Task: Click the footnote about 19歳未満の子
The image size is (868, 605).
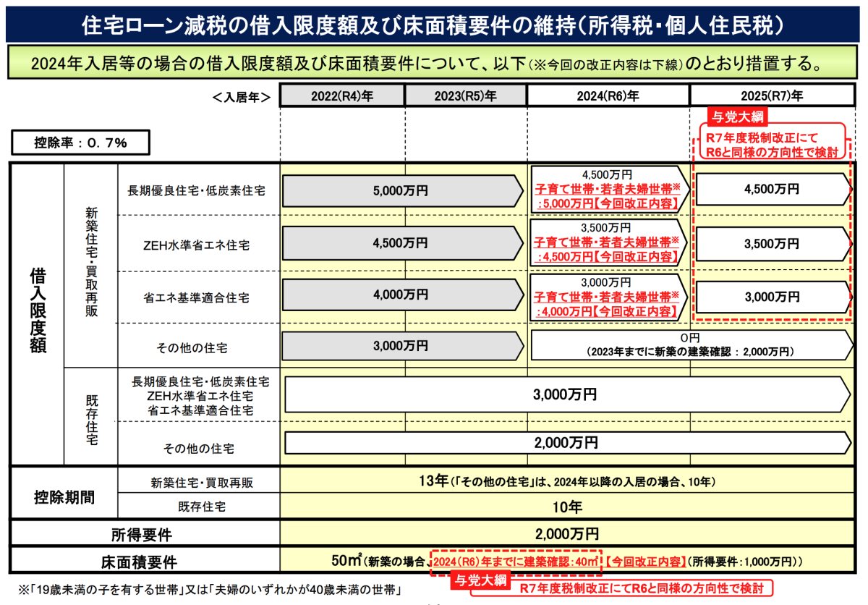Action: pos(205,586)
